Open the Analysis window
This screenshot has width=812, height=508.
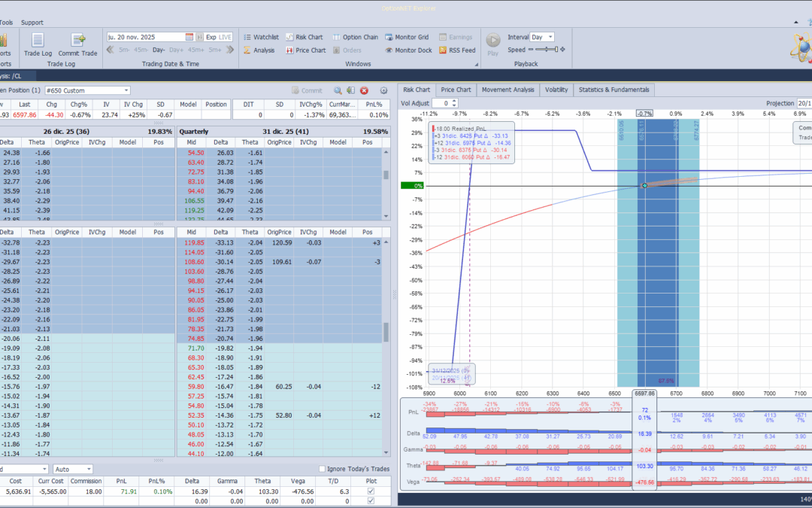pos(259,50)
